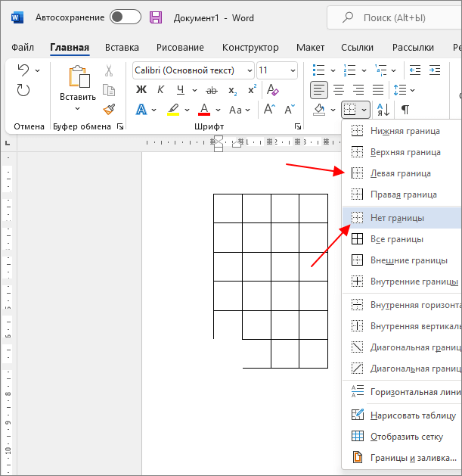Click the shading paint bucket icon

pos(319,110)
